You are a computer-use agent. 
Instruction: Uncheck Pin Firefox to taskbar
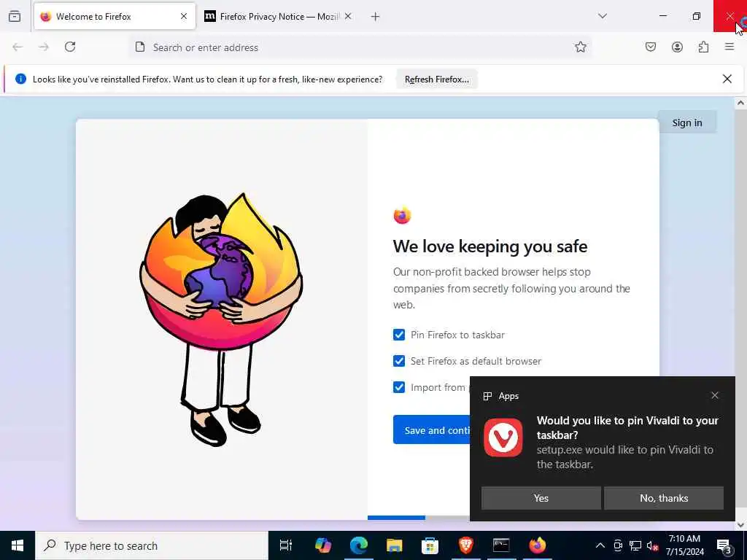coord(399,335)
